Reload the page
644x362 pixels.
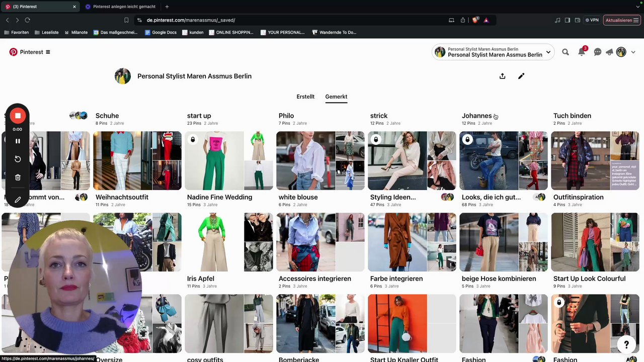click(27, 20)
